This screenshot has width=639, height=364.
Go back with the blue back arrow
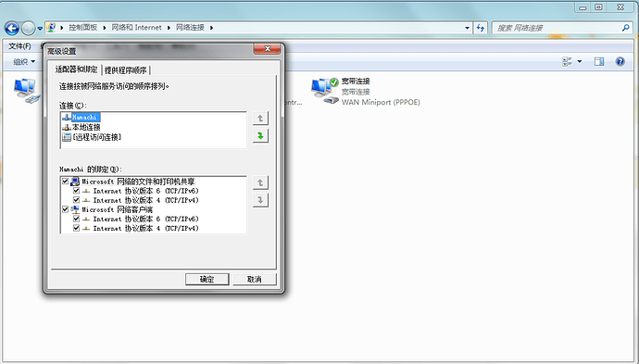12,28
